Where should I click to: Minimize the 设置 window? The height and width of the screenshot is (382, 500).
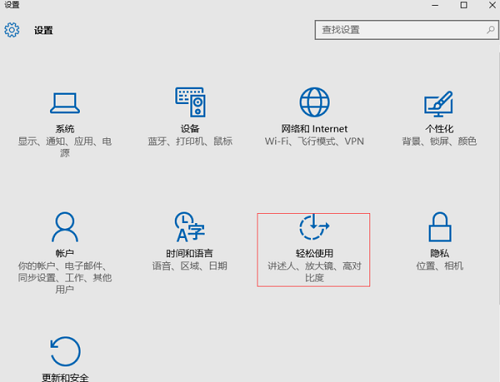click(x=435, y=5)
